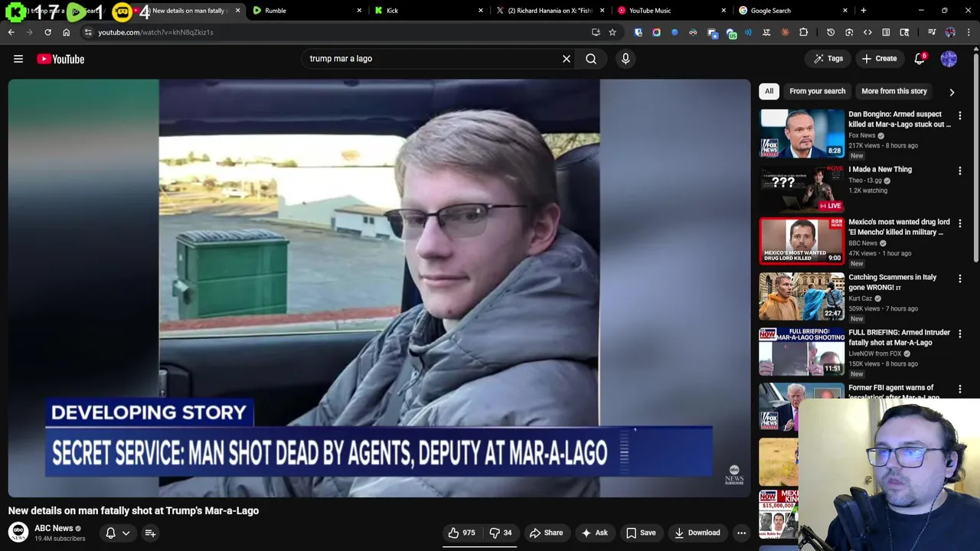Start voice search with the microphone
The width and height of the screenshot is (980, 551).
pyautogui.click(x=626, y=59)
